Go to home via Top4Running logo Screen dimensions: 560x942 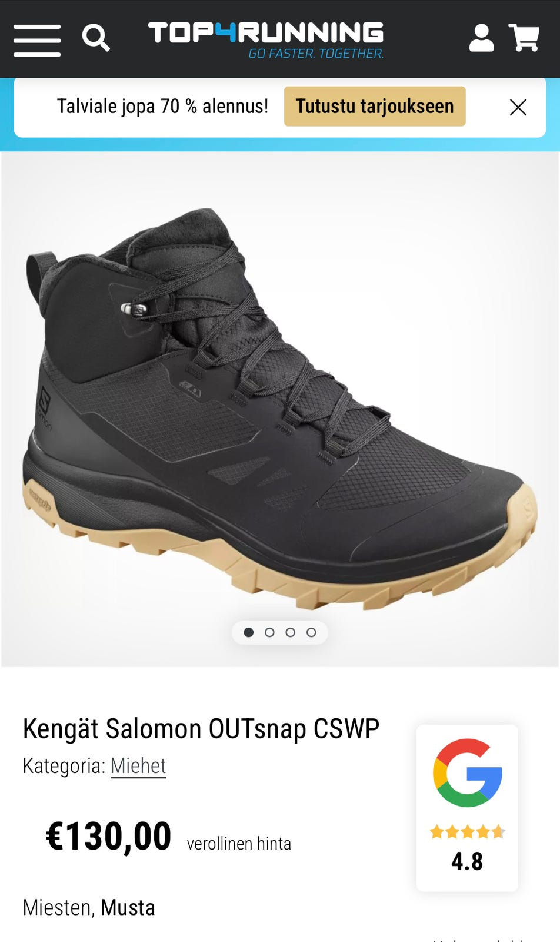pos(266,40)
